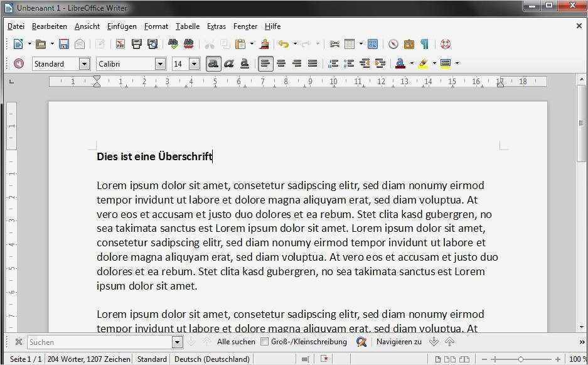Toggle nonprinting characters (pilcrow icon)
Image resolution: width=588 pixels, height=365 pixels.
tap(424, 44)
